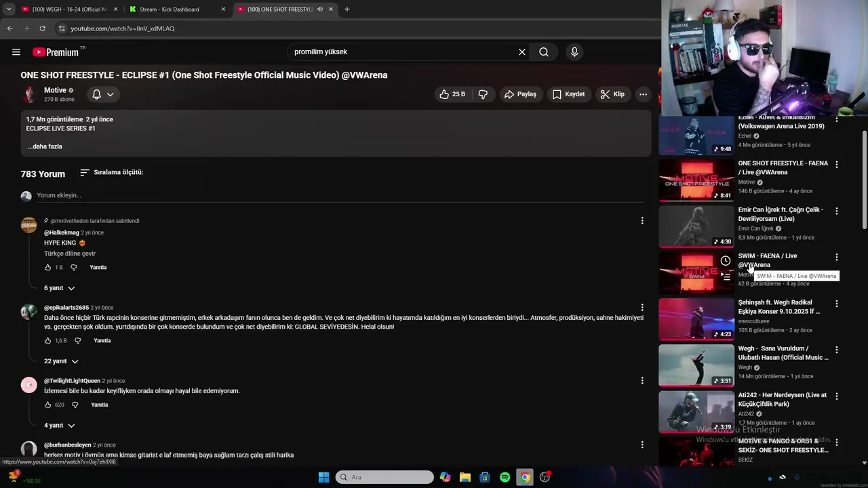868x488 pixels.
Task: Dislike the TwilightLightQueen comment
Action: 75,405
